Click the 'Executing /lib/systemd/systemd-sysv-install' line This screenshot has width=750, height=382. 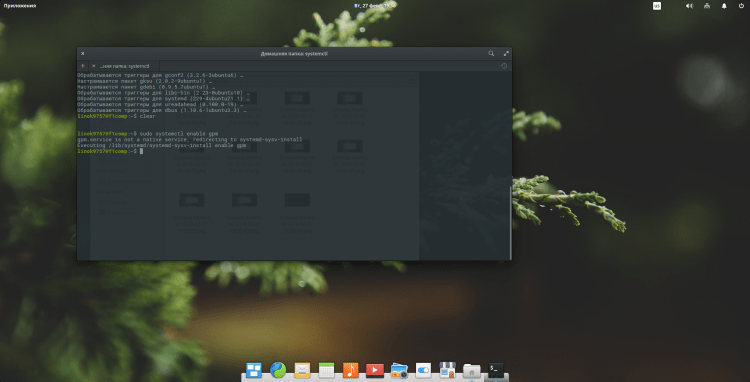click(x=161, y=145)
